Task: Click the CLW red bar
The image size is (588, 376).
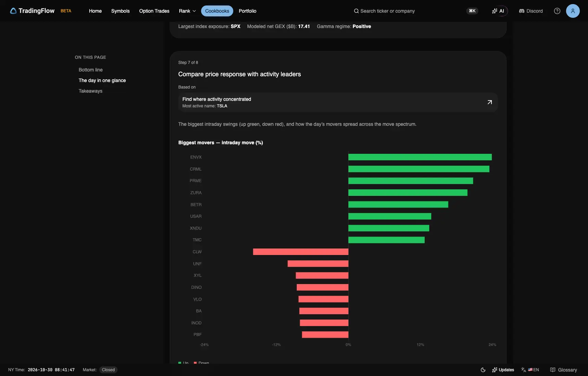Action: [x=301, y=252]
